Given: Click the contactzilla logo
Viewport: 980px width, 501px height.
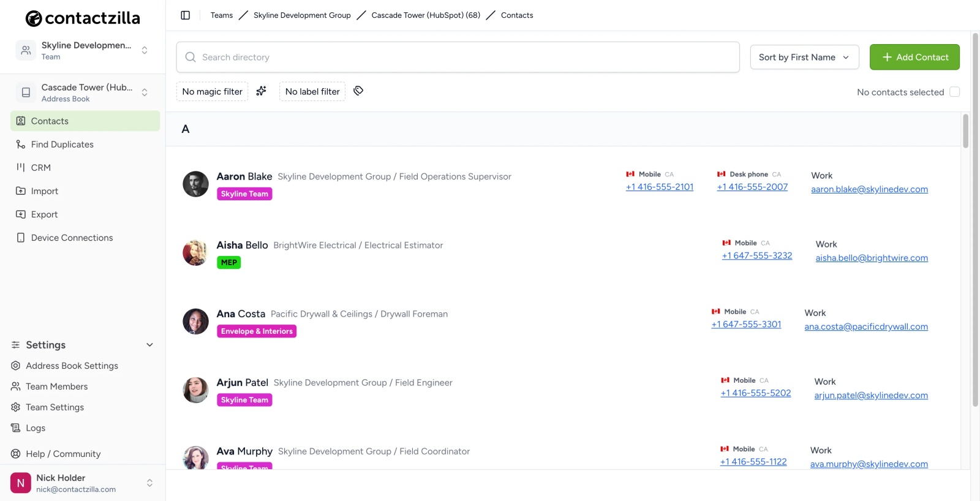Looking at the screenshot, I should (83, 18).
